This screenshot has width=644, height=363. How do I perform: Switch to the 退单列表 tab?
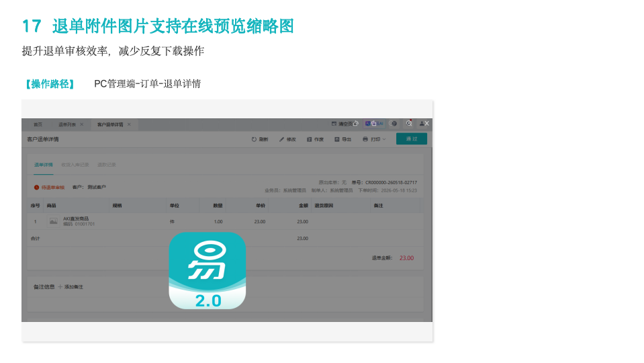pos(67,124)
